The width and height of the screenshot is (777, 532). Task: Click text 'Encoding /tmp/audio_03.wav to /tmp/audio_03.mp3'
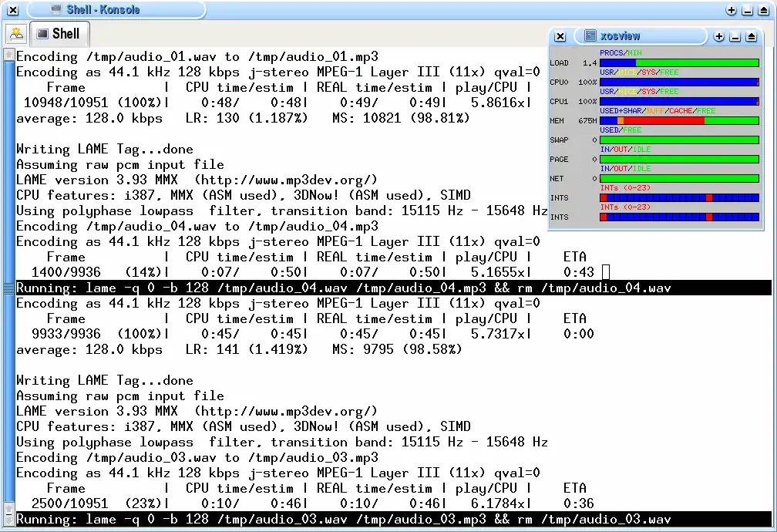point(197,458)
